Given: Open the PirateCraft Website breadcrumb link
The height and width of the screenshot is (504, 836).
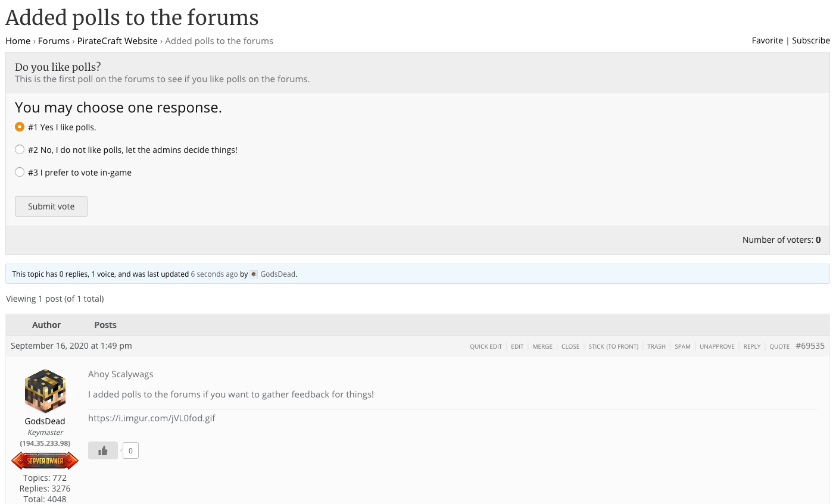Looking at the screenshot, I should click(x=117, y=41).
